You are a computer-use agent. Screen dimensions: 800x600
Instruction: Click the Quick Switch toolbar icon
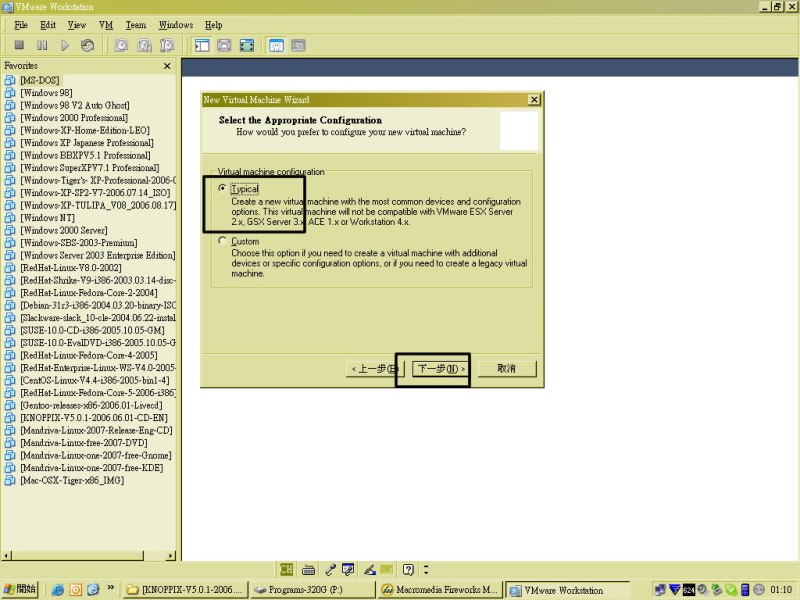point(224,45)
